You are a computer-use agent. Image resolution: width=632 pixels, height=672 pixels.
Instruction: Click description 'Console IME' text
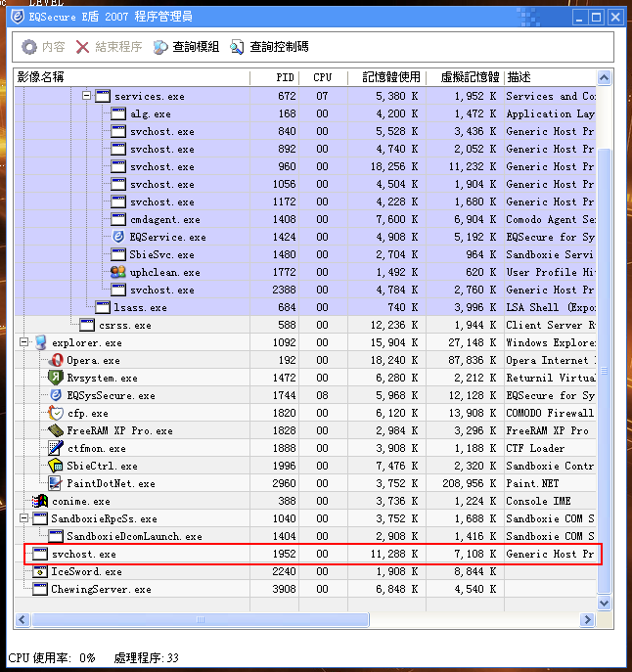538,501
